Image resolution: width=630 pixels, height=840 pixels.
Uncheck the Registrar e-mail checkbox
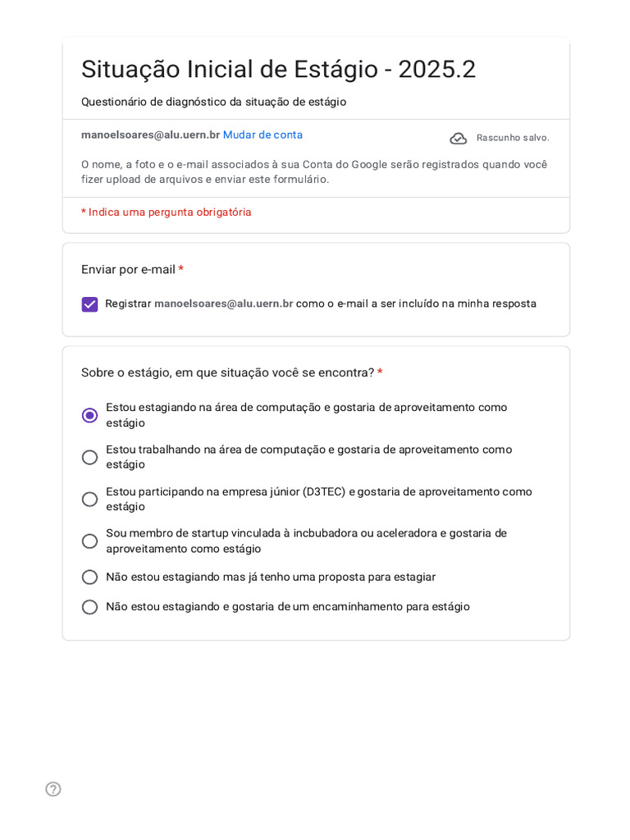(89, 304)
